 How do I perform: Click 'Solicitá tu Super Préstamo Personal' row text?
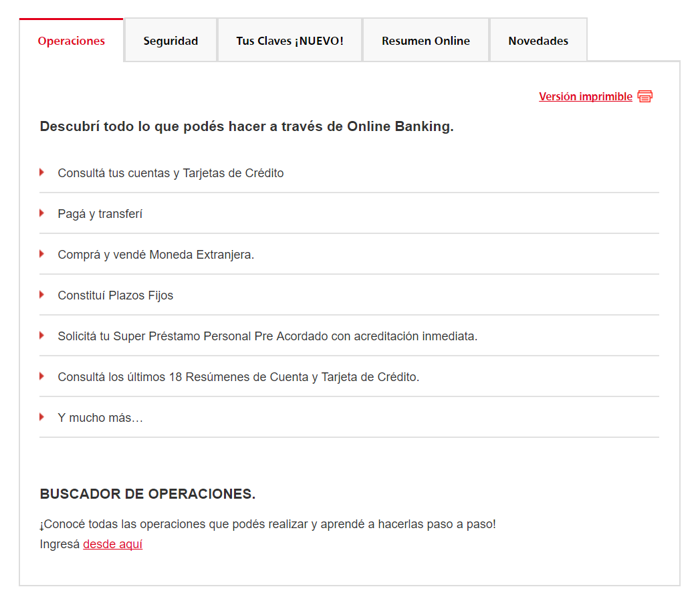[267, 336]
